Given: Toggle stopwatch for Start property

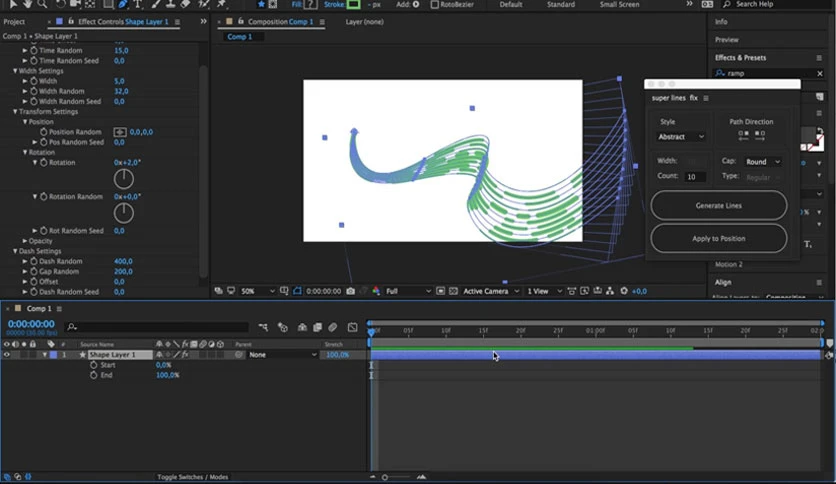Looking at the screenshot, I should (94, 365).
